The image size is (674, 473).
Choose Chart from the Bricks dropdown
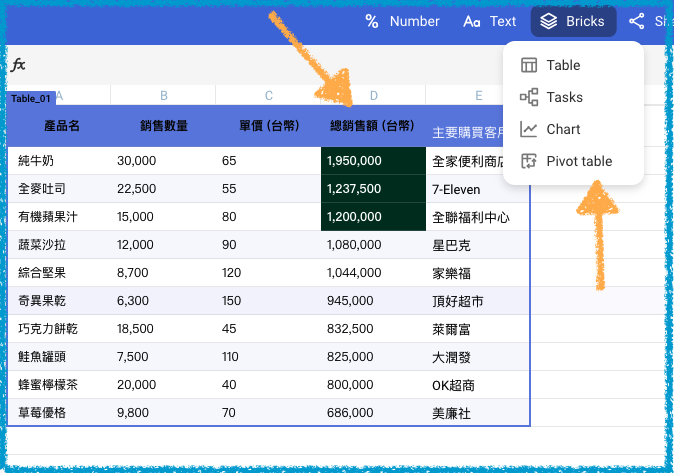point(563,130)
